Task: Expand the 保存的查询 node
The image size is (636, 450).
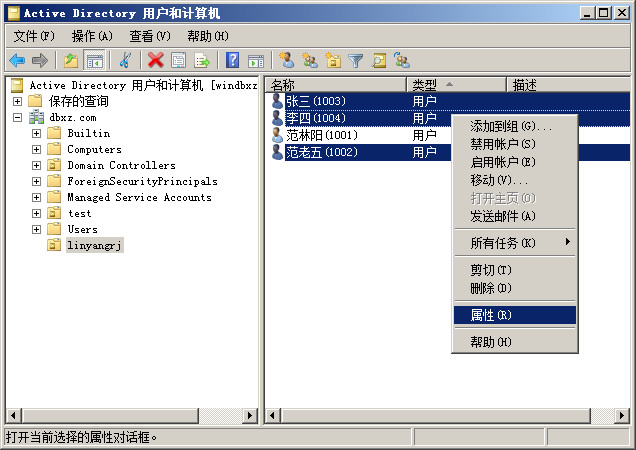Action: (x=17, y=101)
